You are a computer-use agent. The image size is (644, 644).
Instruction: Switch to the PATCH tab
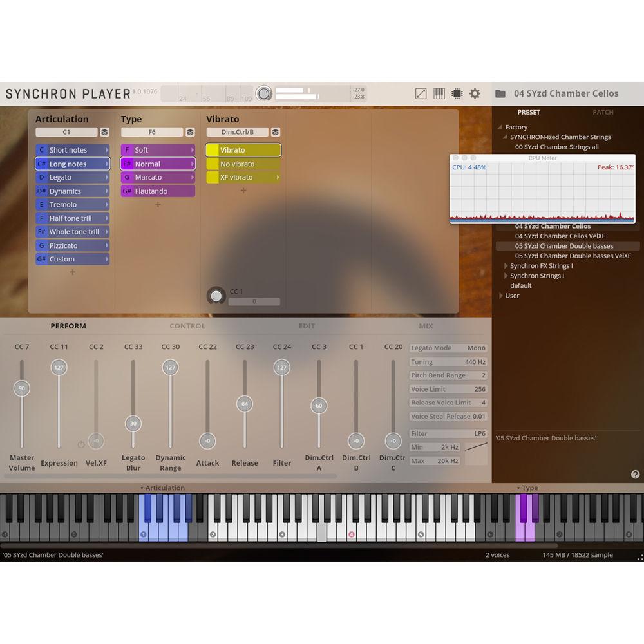tap(603, 112)
